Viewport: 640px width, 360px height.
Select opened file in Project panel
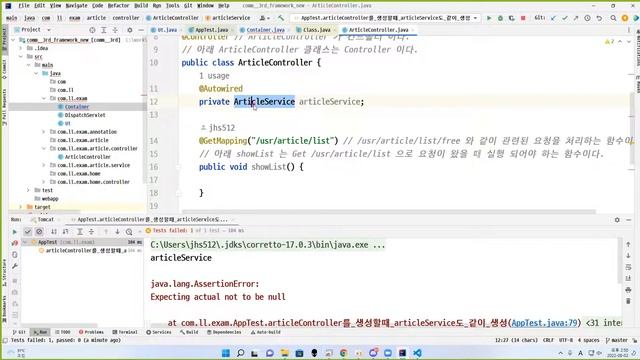coord(92,30)
